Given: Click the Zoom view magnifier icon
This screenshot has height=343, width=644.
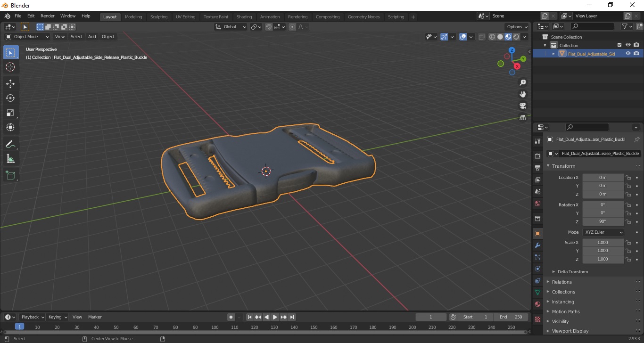Looking at the screenshot, I should pyautogui.click(x=522, y=82).
